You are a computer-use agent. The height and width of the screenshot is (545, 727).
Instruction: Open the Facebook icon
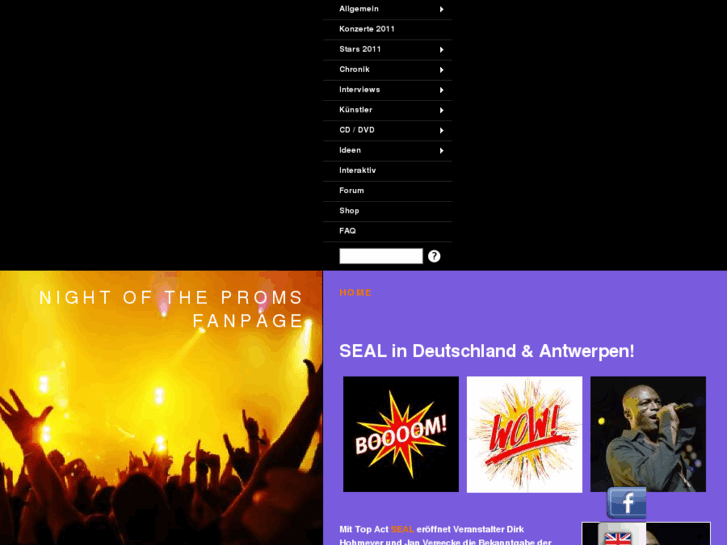tap(626, 503)
